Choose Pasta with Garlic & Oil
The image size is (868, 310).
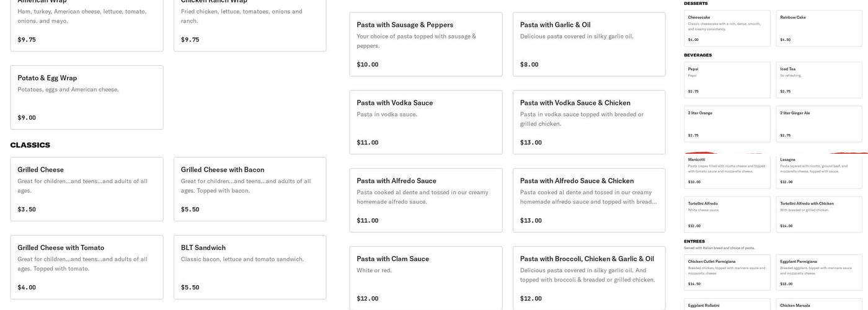click(589, 44)
